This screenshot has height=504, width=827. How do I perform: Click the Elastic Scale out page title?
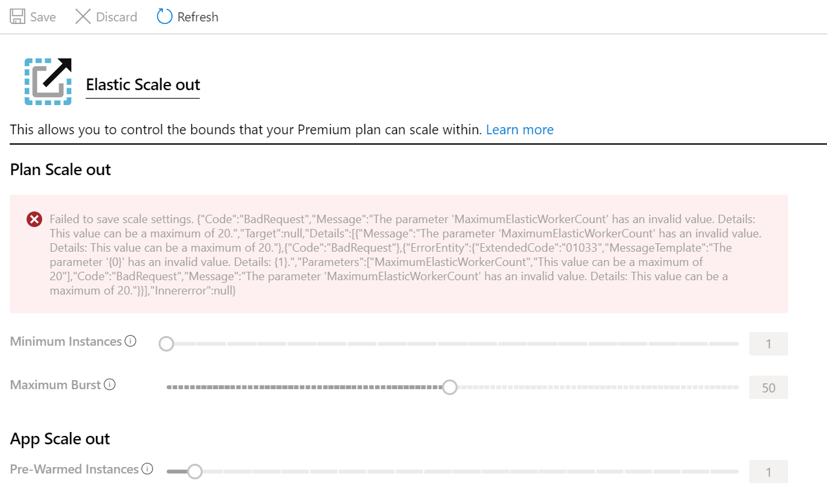tap(143, 84)
